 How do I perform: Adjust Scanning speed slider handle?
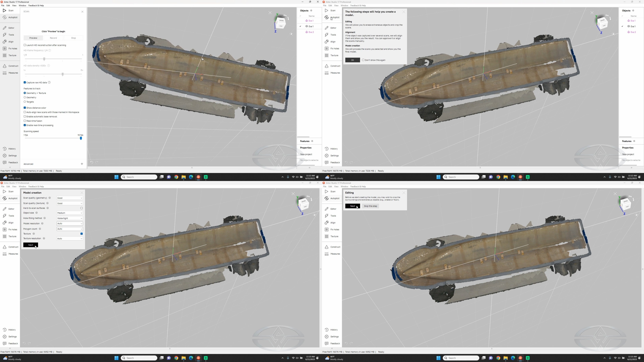[81, 138]
